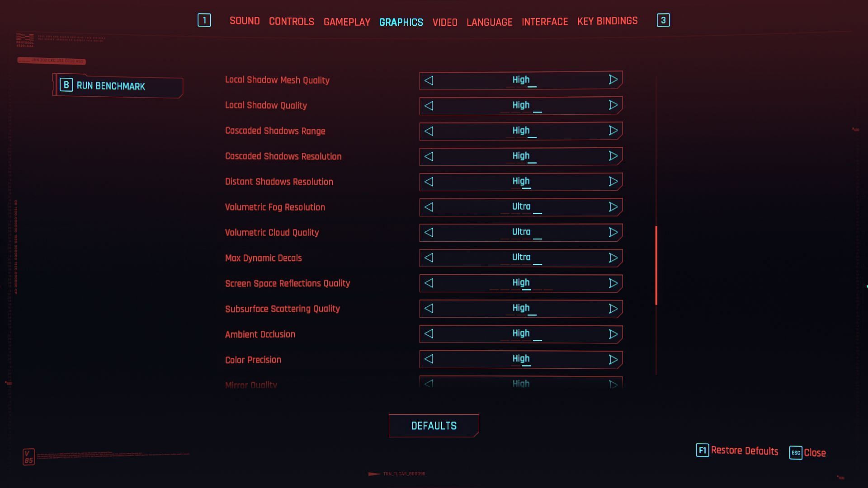Image resolution: width=868 pixels, height=488 pixels.
Task: Switch to the VIDEO settings tab
Action: click(x=445, y=21)
